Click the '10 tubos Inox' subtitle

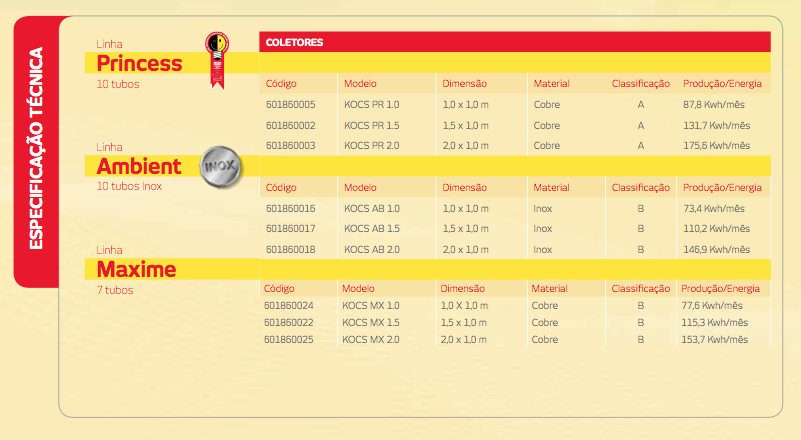[x=129, y=186]
